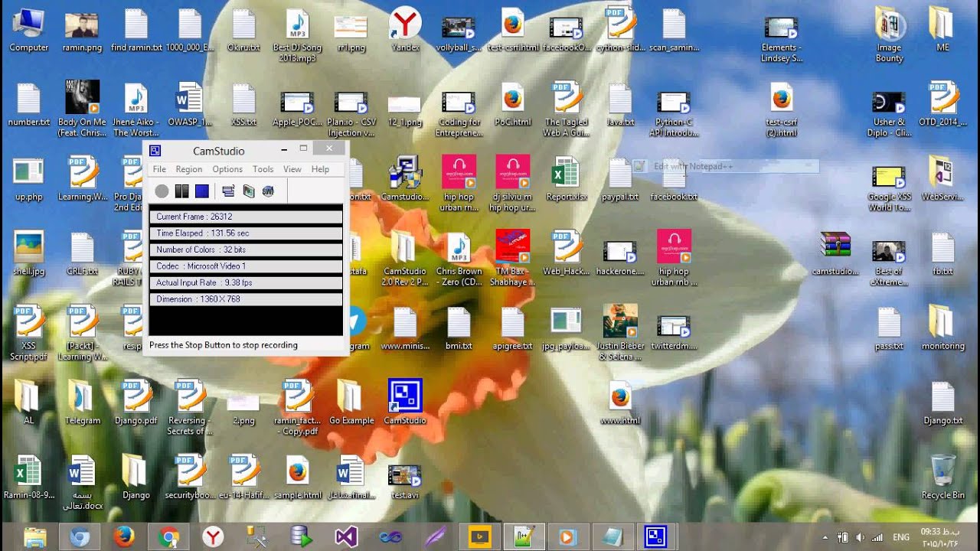Click the SWF record mode toolbar icon
Screen dimensions: 980x551
point(268,191)
